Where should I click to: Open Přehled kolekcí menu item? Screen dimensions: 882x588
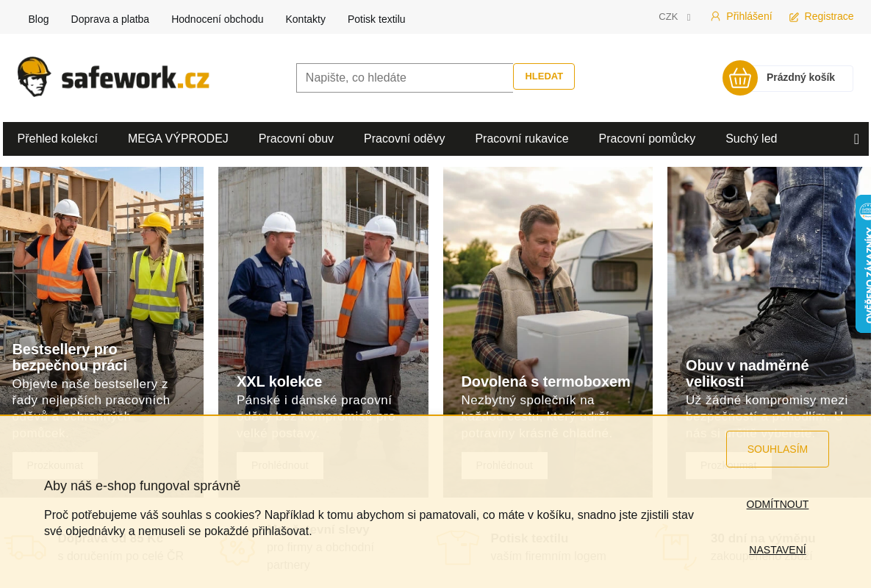coord(57,139)
